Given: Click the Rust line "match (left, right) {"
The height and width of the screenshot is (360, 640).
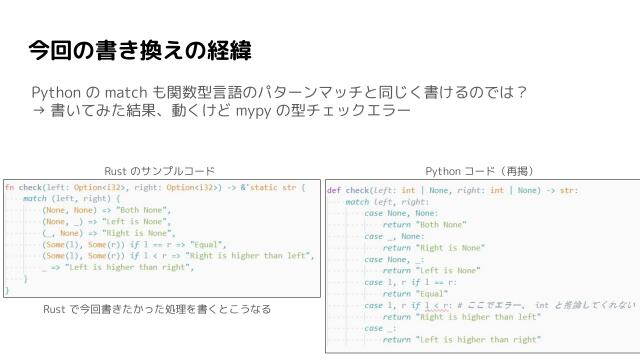Looking at the screenshot, I should 72,199.
